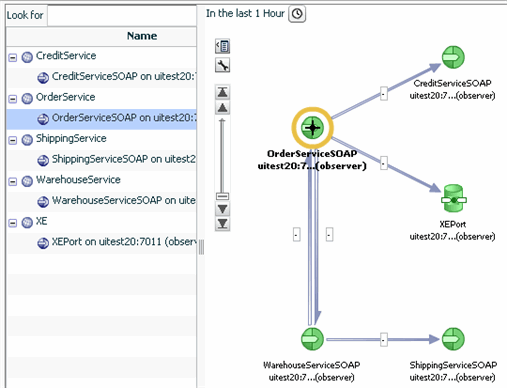Select the CreditService tree row
The width and height of the screenshot is (507, 388).
click(101, 57)
